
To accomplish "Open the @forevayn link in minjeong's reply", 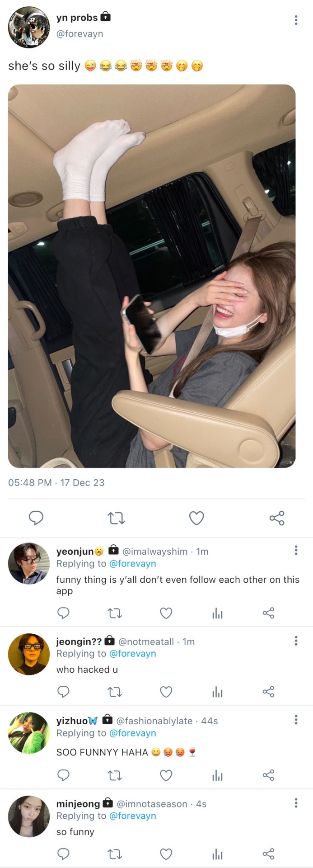I will [x=133, y=816].
